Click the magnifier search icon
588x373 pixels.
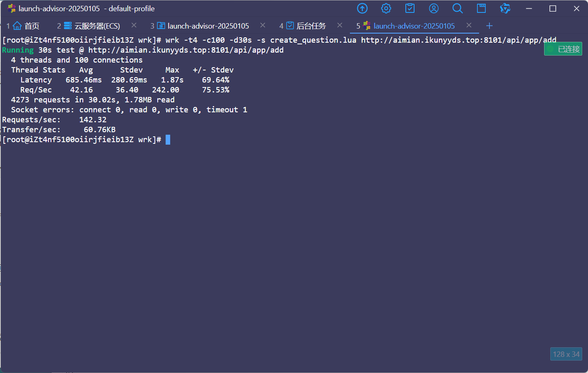point(457,8)
